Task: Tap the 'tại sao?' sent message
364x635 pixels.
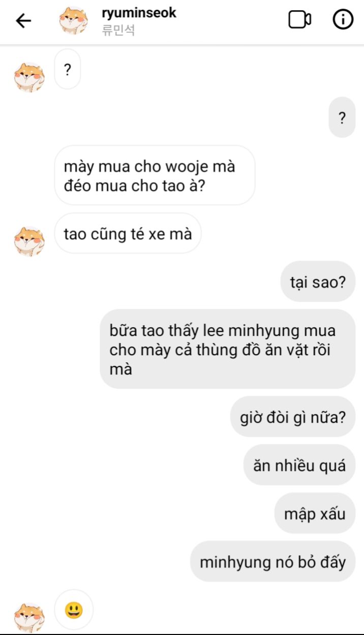Action: (318, 281)
